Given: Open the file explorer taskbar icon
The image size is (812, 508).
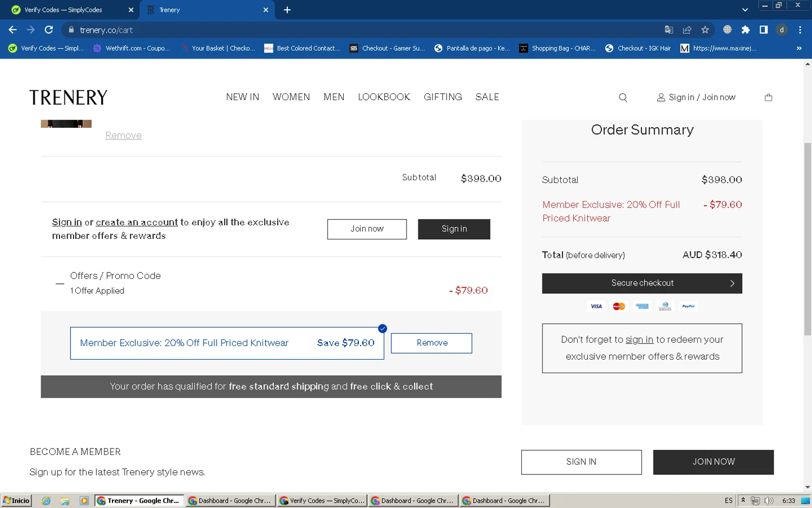Looking at the screenshot, I should coord(65,501).
